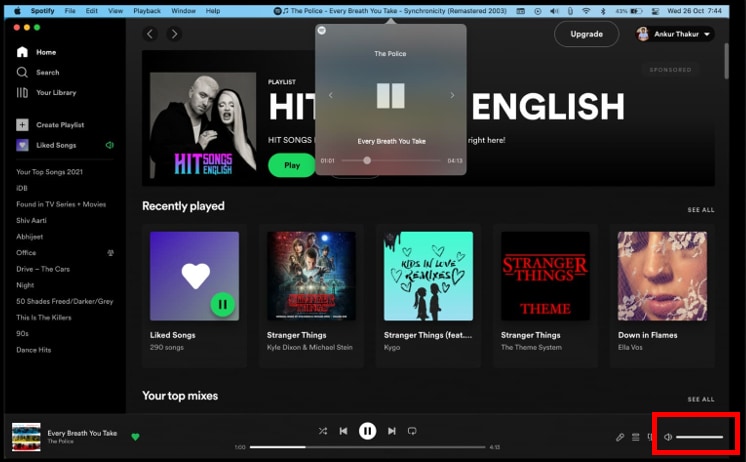
Task: Open the View menu
Action: pos(115,10)
